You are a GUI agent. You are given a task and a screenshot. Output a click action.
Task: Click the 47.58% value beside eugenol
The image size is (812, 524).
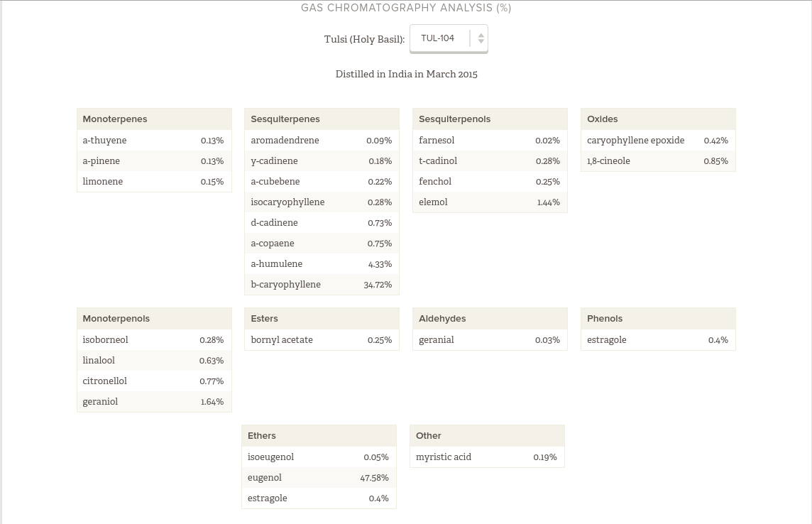coord(375,478)
